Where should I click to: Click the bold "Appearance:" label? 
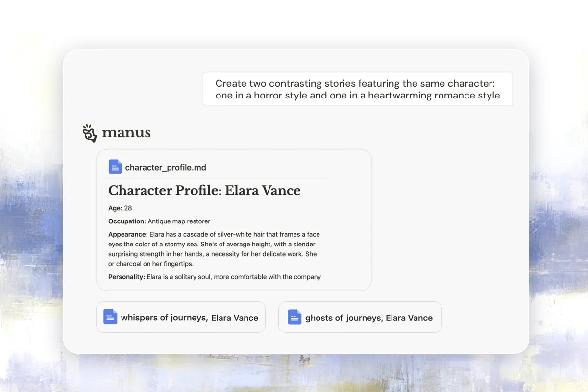128,234
